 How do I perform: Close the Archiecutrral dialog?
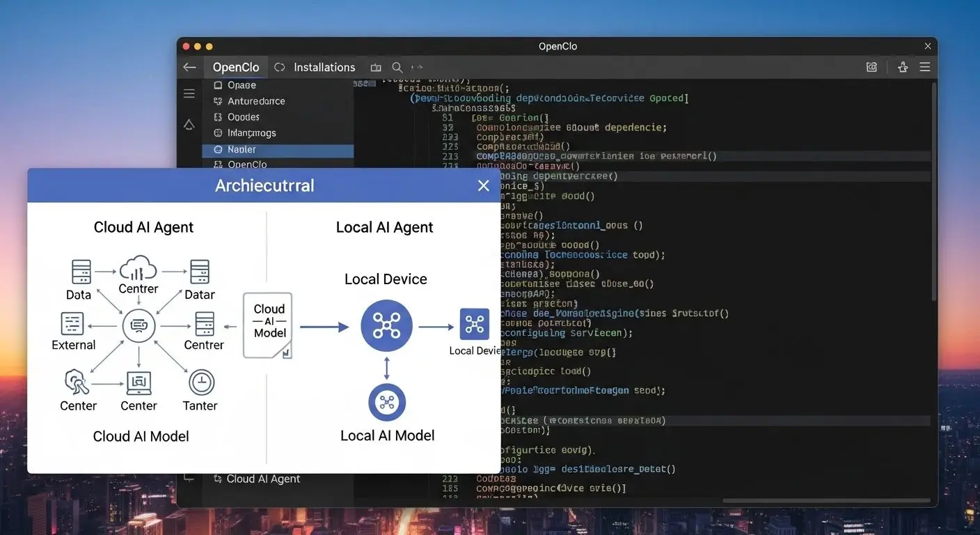[483, 185]
